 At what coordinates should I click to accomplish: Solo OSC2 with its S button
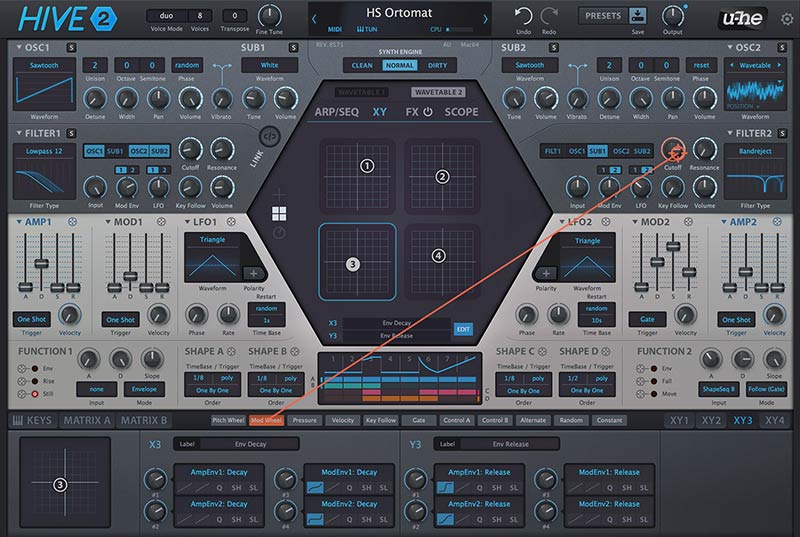pos(782,47)
